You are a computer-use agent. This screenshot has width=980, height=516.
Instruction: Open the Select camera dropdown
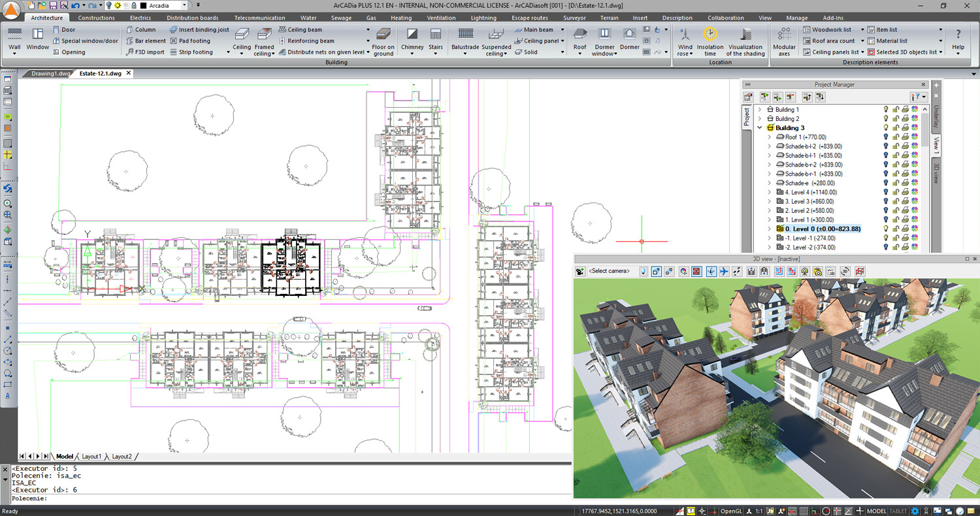tap(612, 271)
